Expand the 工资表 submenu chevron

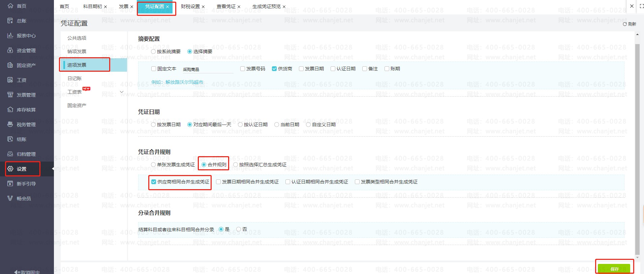(122, 92)
